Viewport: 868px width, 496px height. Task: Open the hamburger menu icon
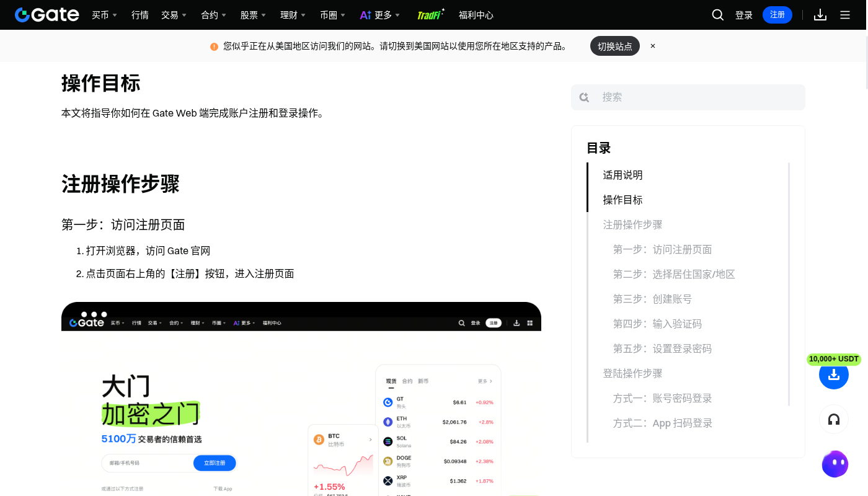845,15
